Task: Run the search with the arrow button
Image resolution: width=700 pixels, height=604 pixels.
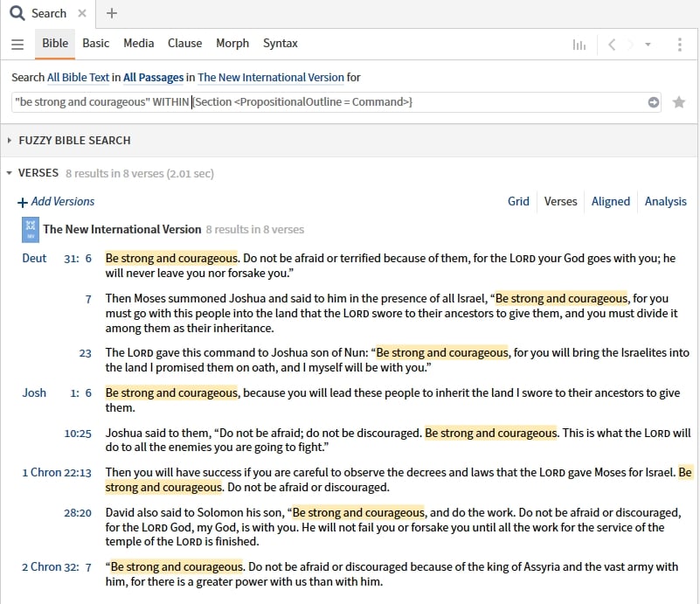Action: [x=653, y=102]
